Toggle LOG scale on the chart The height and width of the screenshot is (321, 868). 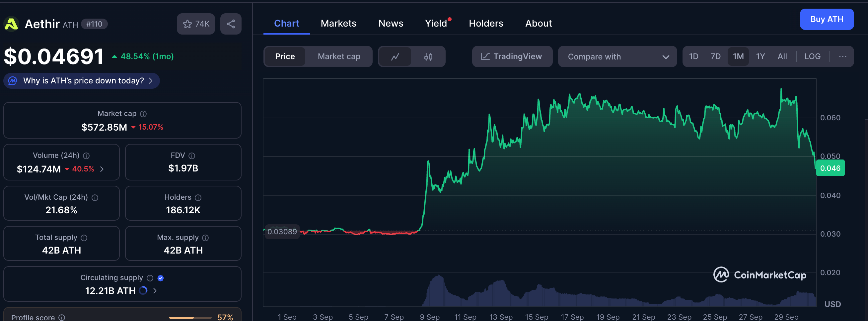coord(812,56)
